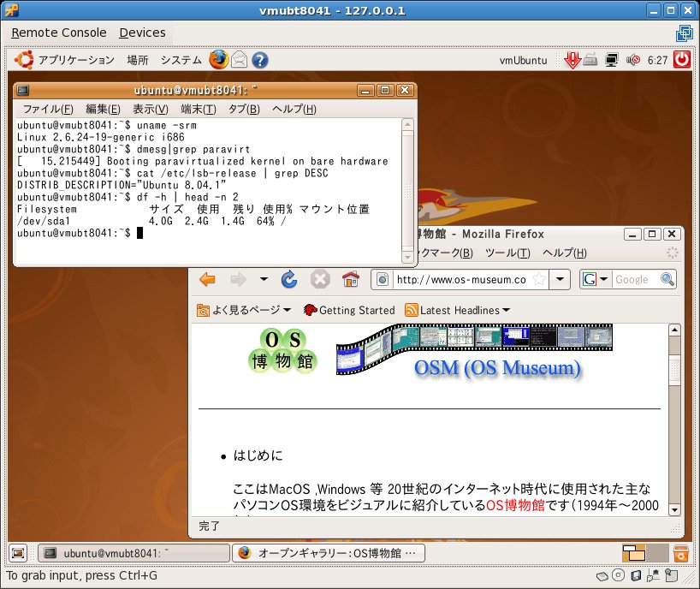Open the 場所 panel menu
Screen dimensions: 700x589
[138, 60]
